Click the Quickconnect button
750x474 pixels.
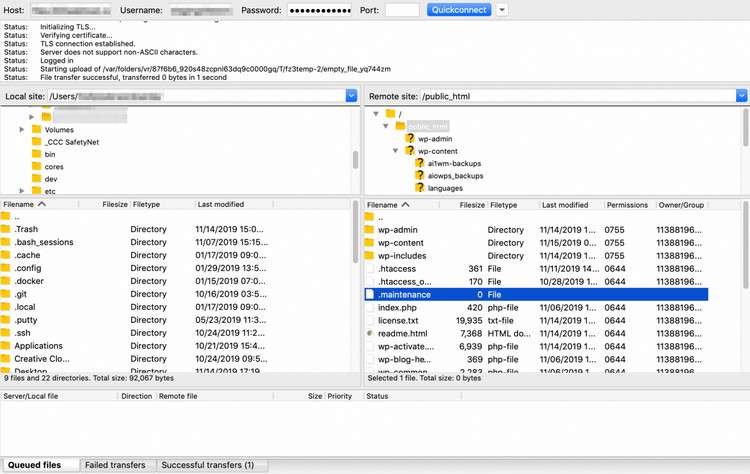coord(459,10)
